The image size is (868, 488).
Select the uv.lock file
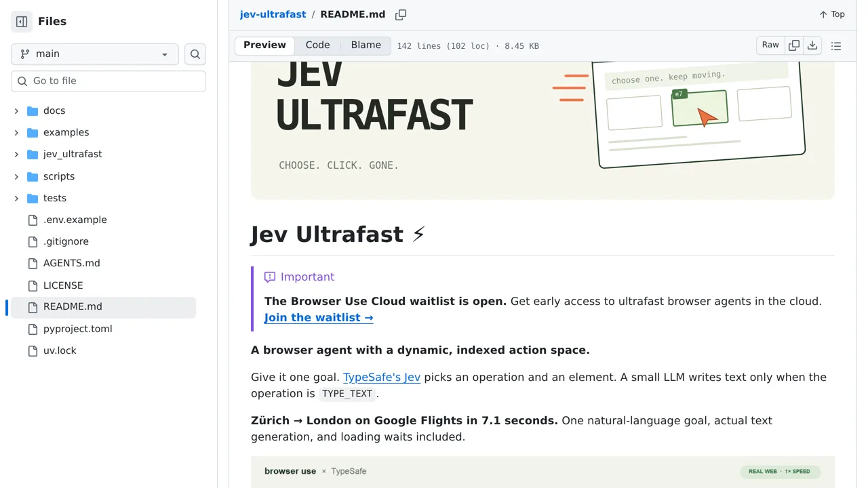coord(60,350)
